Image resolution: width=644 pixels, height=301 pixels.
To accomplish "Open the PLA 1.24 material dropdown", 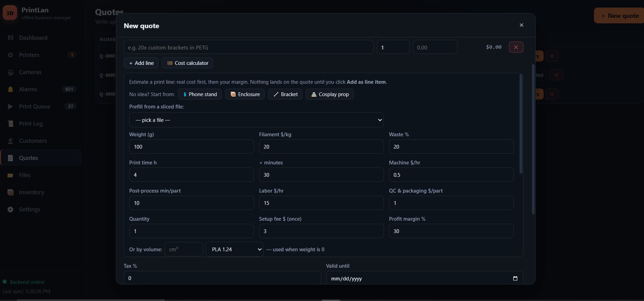I will (x=234, y=249).
